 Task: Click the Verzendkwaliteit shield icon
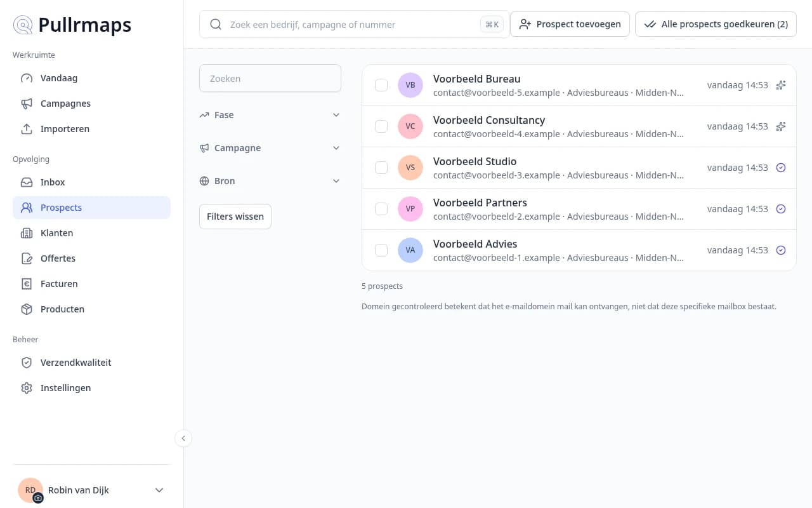click(27, 363)
